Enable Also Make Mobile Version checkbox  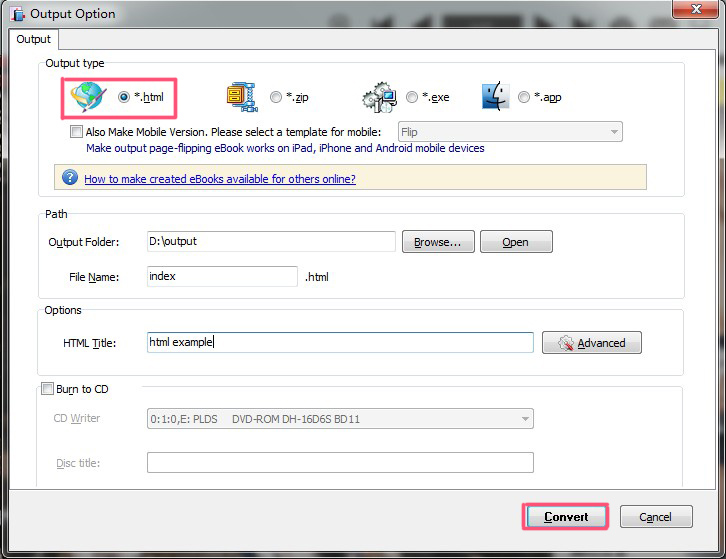[76, 132]
